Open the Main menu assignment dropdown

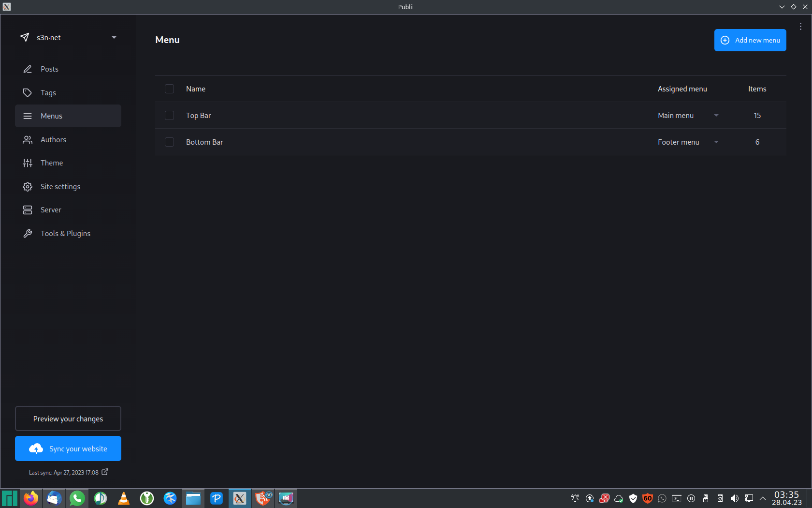716,116
